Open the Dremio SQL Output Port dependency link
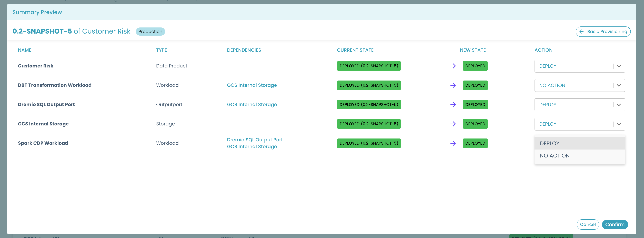 click(255, 140)
